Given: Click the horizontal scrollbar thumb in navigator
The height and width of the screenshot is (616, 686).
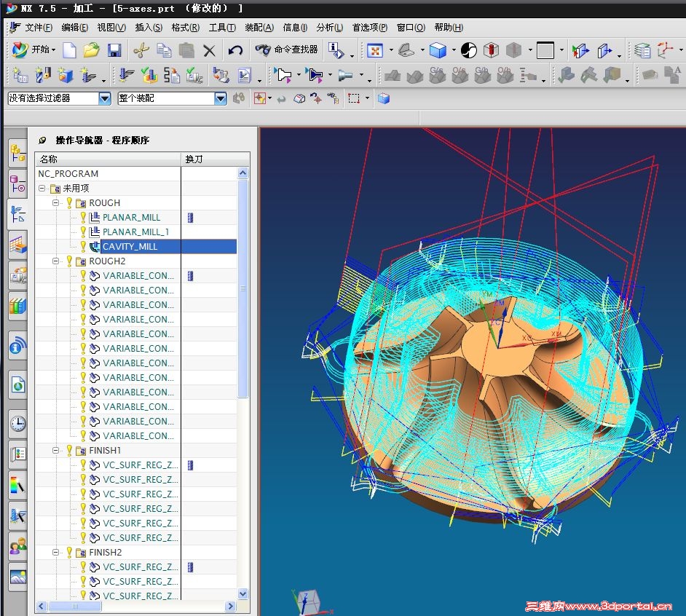Looking at the screenshot, I should (74, 607).
